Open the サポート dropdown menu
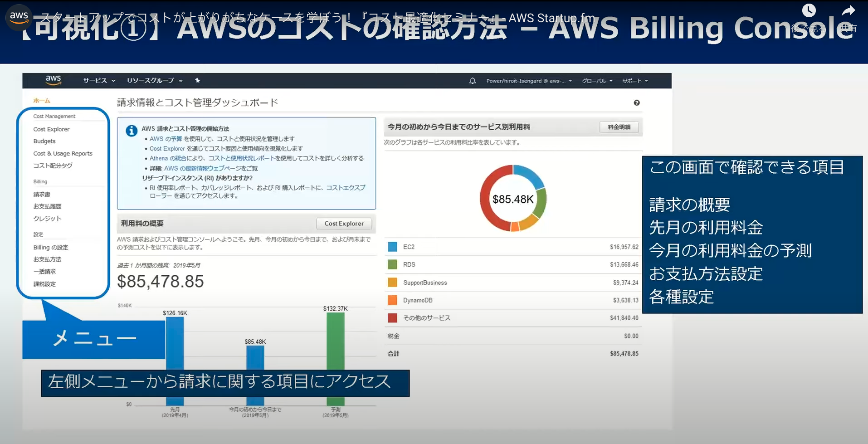Image resolution: width=868 pixels, height=444 pixels. pyautogui.click(x=635, y=81)
